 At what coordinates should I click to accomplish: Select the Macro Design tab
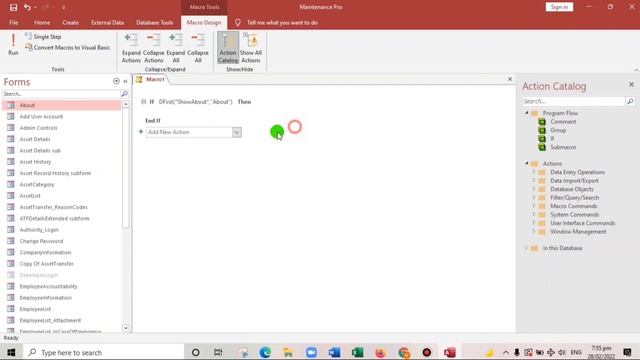coord(204,22)
